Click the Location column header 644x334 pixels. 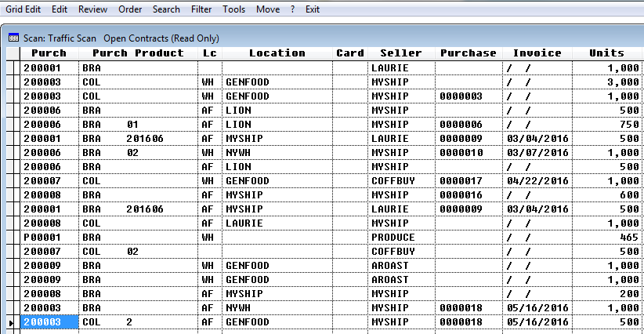277,53
